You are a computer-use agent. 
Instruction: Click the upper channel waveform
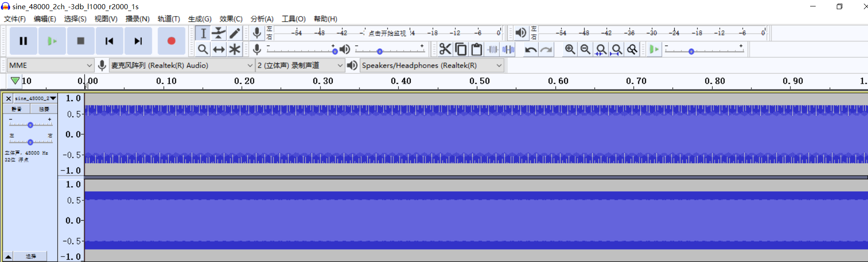[x=476, y=134]
